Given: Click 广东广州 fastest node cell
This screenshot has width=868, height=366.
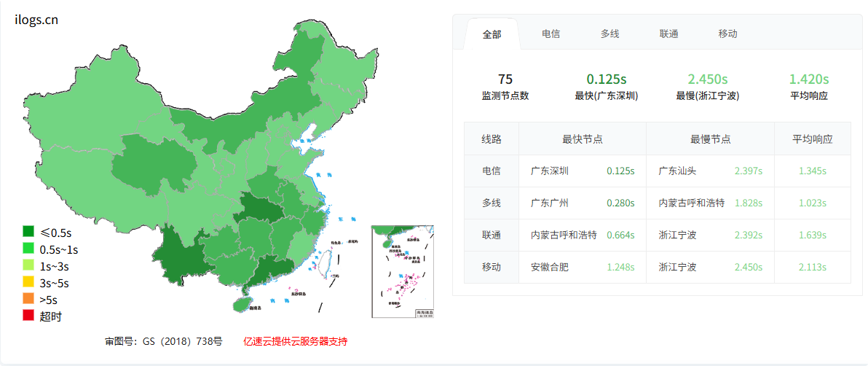Looking at the screenshot, I should 549,203.
